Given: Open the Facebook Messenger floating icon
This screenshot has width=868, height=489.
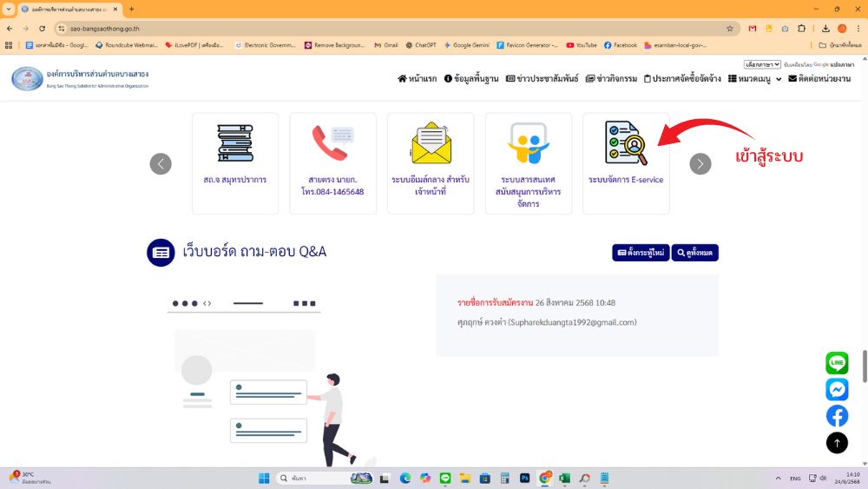Looking at the screenshot, I should [x=837, y=389].
